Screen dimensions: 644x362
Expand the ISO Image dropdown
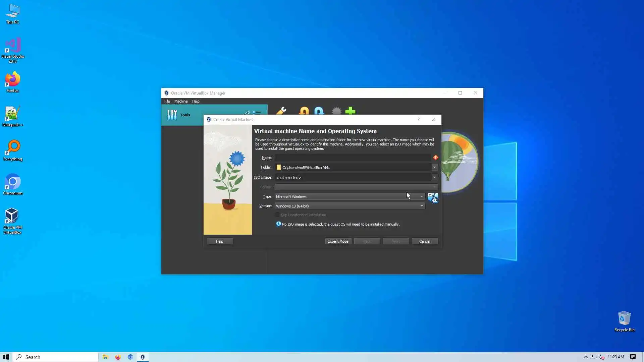(x=434, y=177)
